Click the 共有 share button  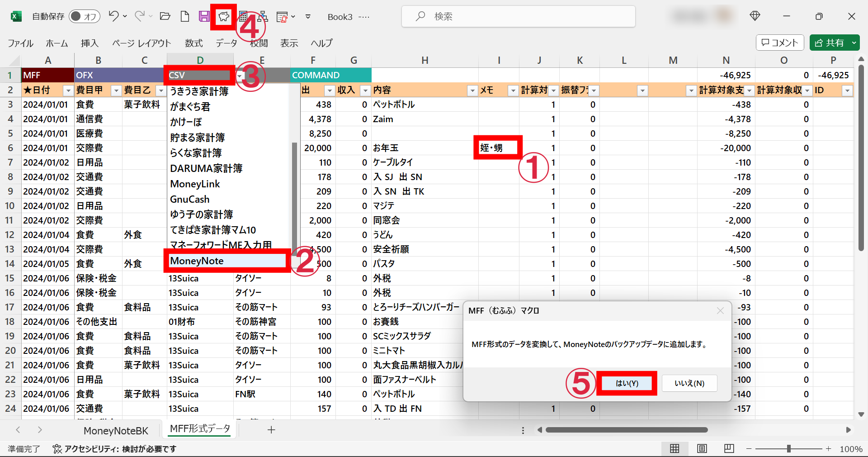point(830,43)
